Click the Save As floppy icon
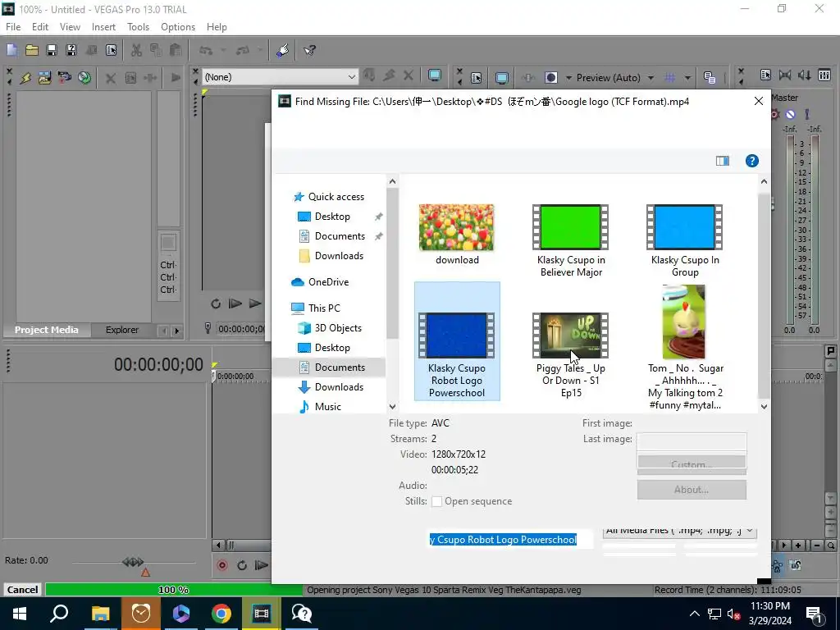 (x=71, y=50)
